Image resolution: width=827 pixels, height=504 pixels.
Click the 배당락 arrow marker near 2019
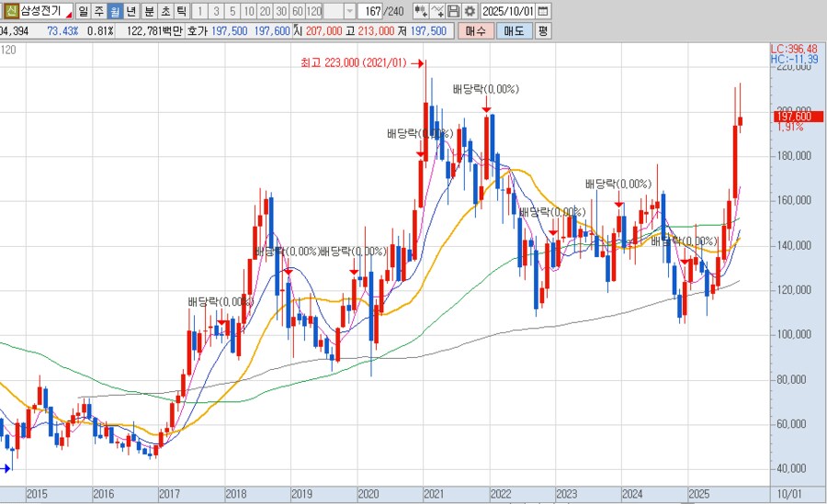[288, 272]
